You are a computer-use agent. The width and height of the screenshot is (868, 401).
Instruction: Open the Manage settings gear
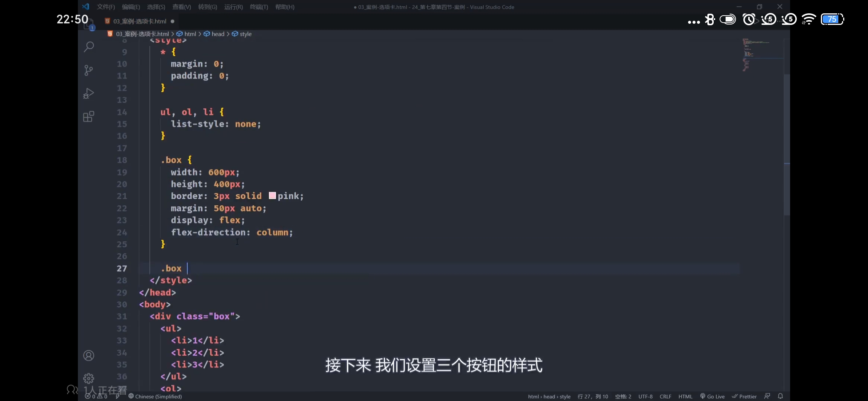tap(89, 378)
